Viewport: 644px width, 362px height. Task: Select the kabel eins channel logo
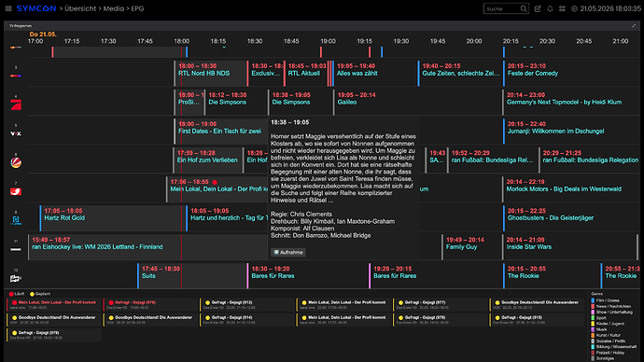16,191
